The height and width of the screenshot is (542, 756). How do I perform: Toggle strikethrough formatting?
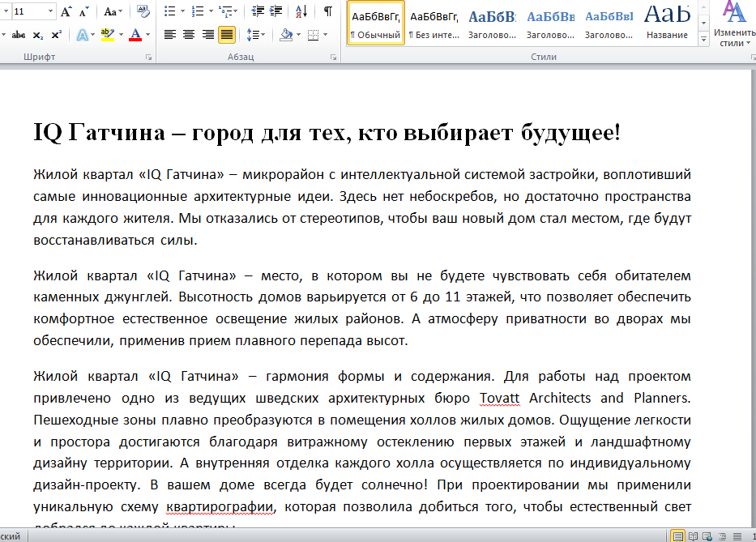click(x=19, y=35)
